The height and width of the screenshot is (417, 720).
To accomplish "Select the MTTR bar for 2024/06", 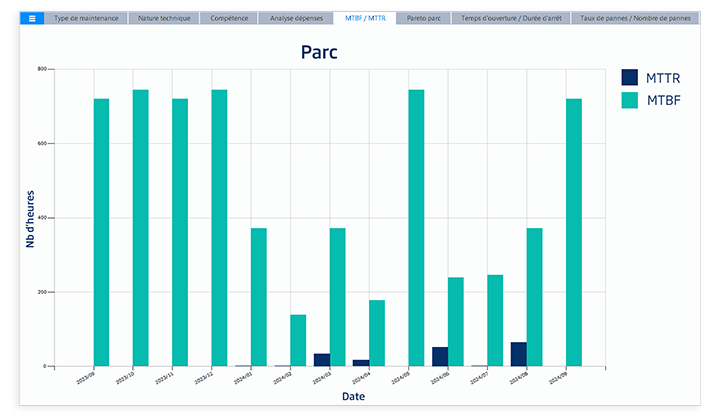I will [x=440, y=357].
